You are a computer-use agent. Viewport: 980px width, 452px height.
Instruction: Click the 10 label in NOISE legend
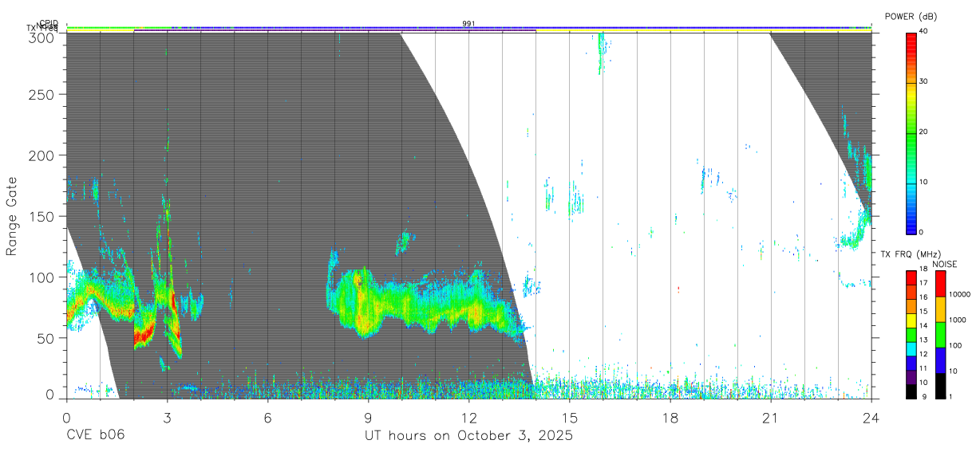(954, 371)
